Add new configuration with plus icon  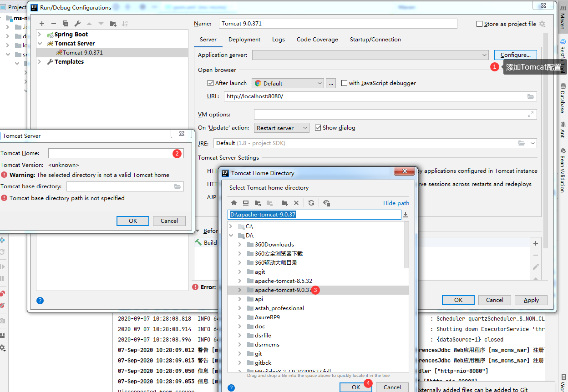pyautogui.click(x=42, y=24)
